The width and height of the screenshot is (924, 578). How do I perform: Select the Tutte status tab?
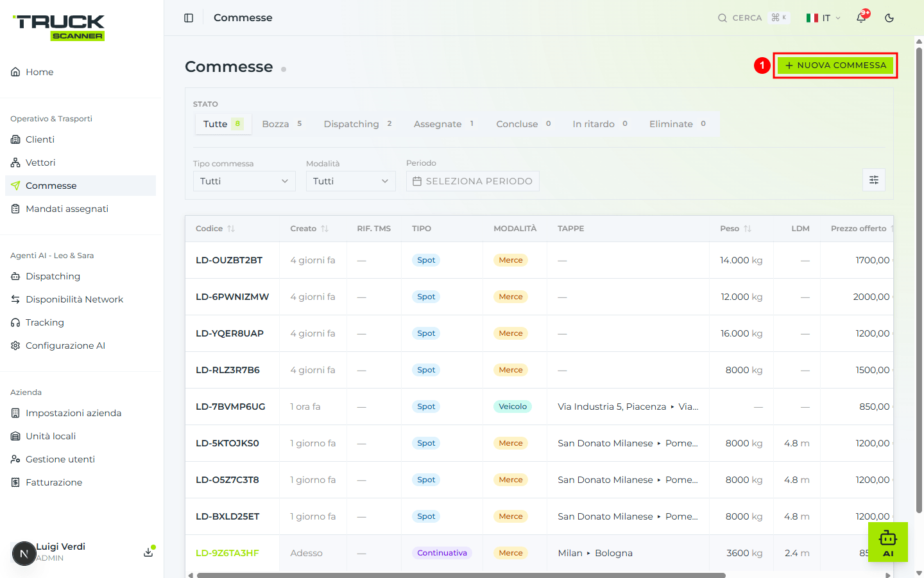223,124
